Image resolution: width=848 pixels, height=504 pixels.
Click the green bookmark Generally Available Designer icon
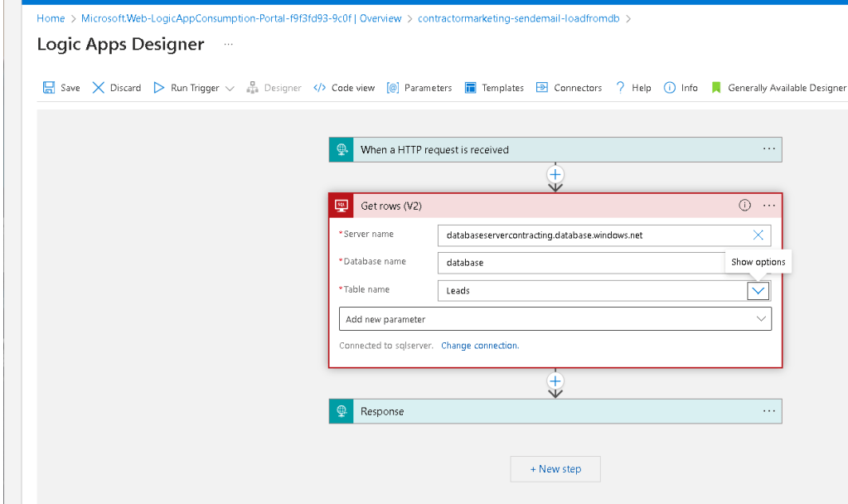coord(716,88)
